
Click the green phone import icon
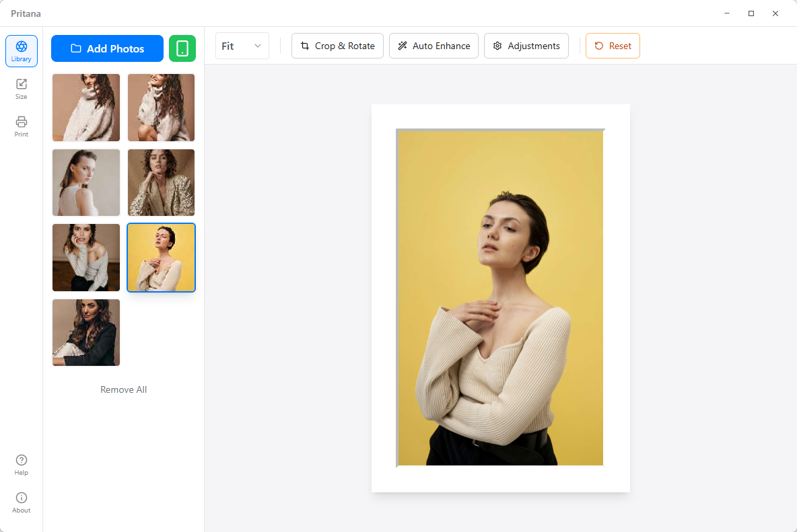pos(182,48)
